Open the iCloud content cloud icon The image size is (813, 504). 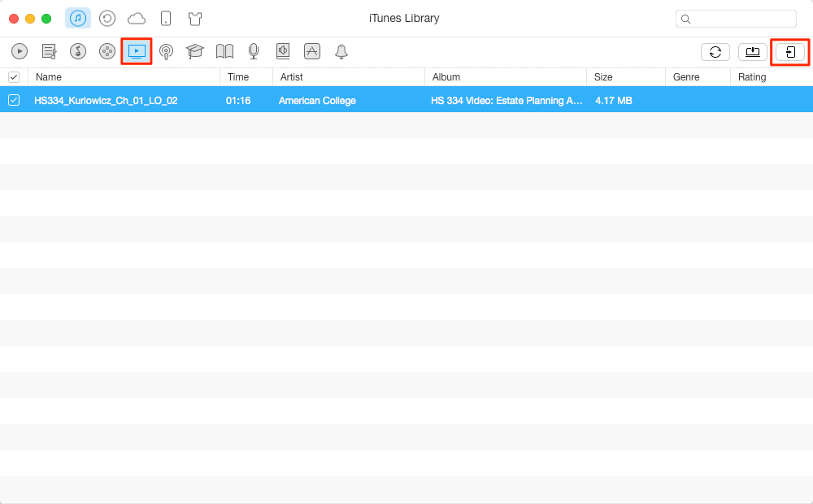(137, 20)
